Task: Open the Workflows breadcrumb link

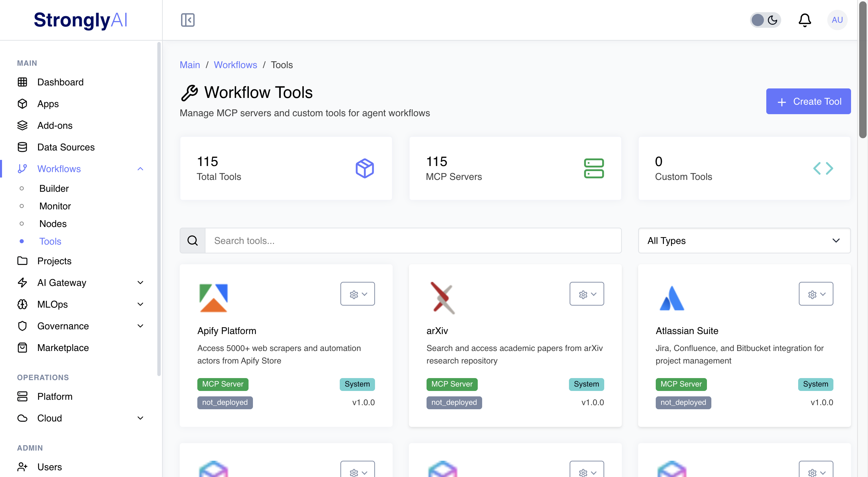Action: pos(235,65)
